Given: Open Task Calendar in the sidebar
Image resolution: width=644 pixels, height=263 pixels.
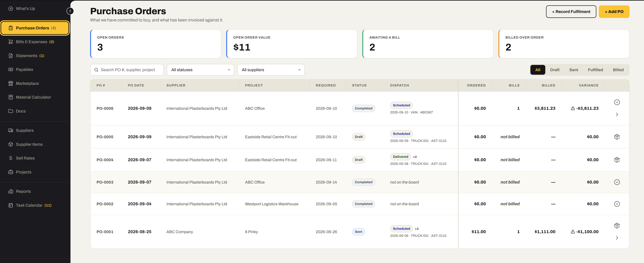Looking at the screenshot, I should [x=35, y=205].
